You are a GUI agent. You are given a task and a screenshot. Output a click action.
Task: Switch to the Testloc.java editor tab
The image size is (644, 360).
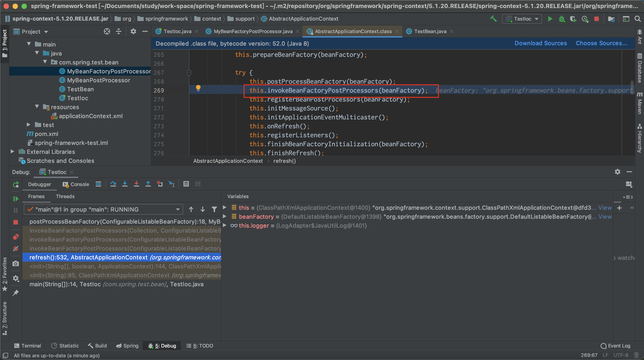tap(177, 31)
